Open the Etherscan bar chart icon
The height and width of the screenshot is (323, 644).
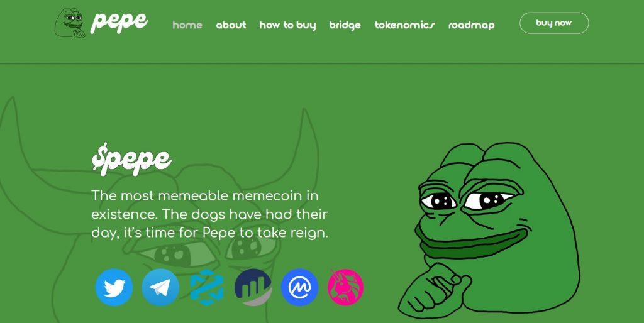point(253,287)
